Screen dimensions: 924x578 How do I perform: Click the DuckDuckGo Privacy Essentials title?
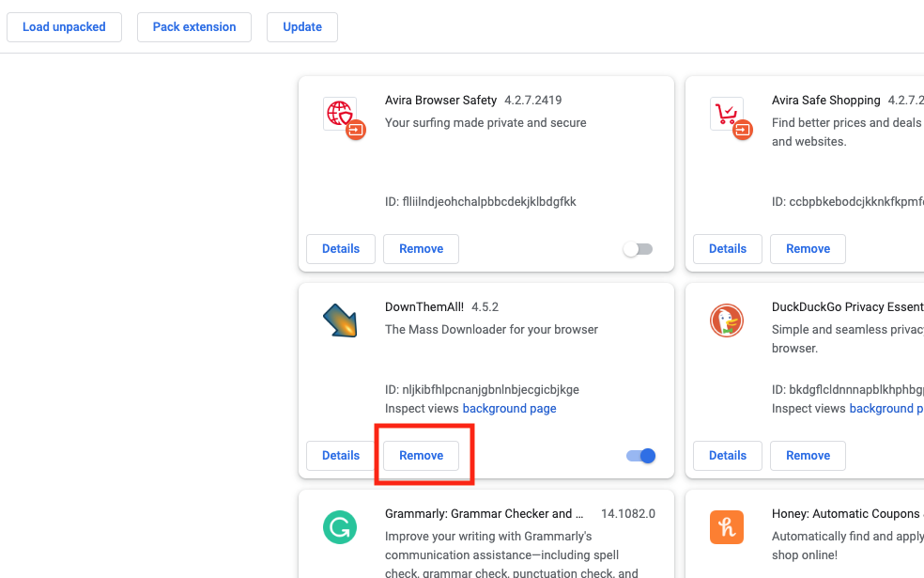pyautogui.click(x=848, y=307)
